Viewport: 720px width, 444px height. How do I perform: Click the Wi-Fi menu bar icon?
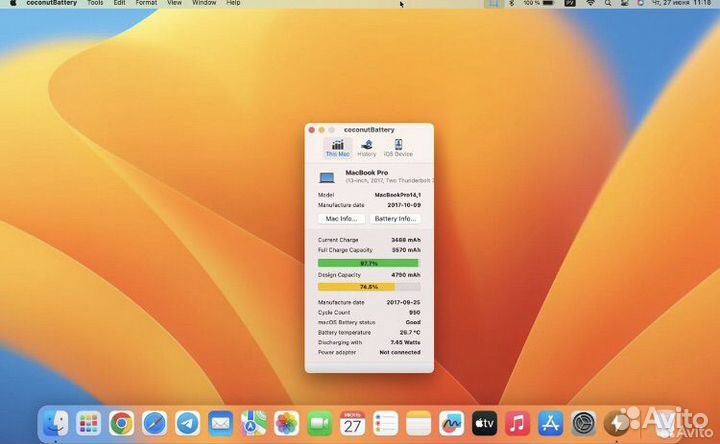click(591, 3)
